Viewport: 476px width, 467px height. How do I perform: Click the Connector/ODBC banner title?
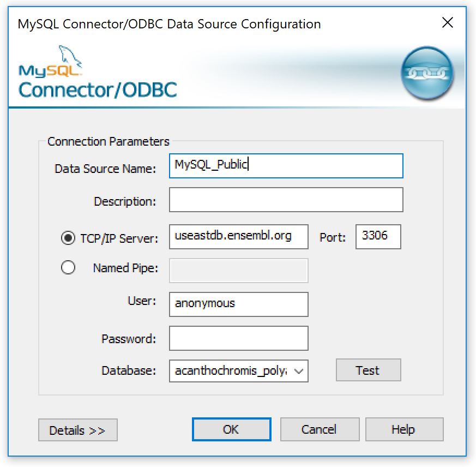pyautogui.click(x=98, y=90)
